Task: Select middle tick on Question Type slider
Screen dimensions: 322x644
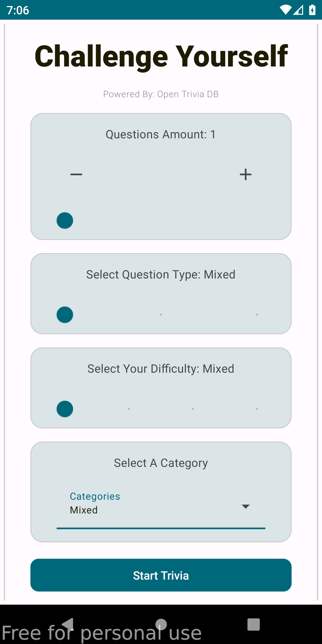Action: coord(161,315)
